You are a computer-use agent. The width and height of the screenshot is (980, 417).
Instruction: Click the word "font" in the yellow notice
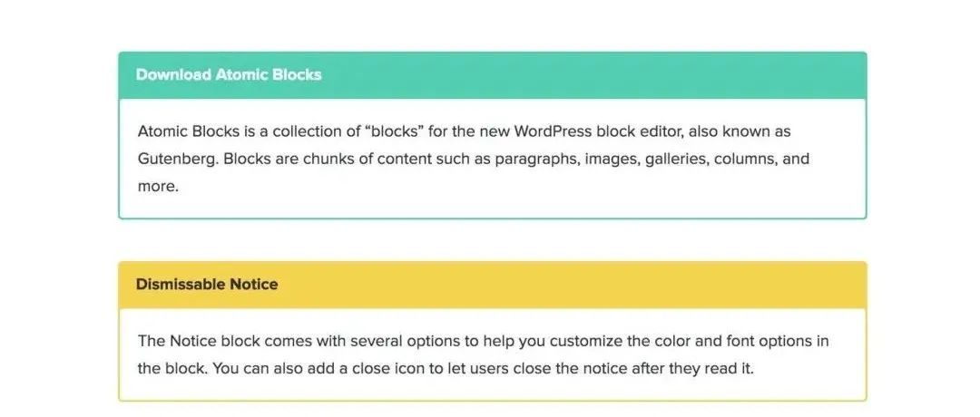pyautogui.click(x=748, y=341)
